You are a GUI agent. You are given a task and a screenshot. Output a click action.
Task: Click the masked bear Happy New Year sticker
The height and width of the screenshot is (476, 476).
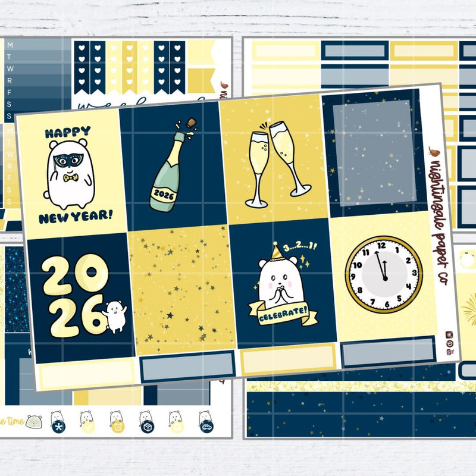pyautogui.click(x=70, y=174)
